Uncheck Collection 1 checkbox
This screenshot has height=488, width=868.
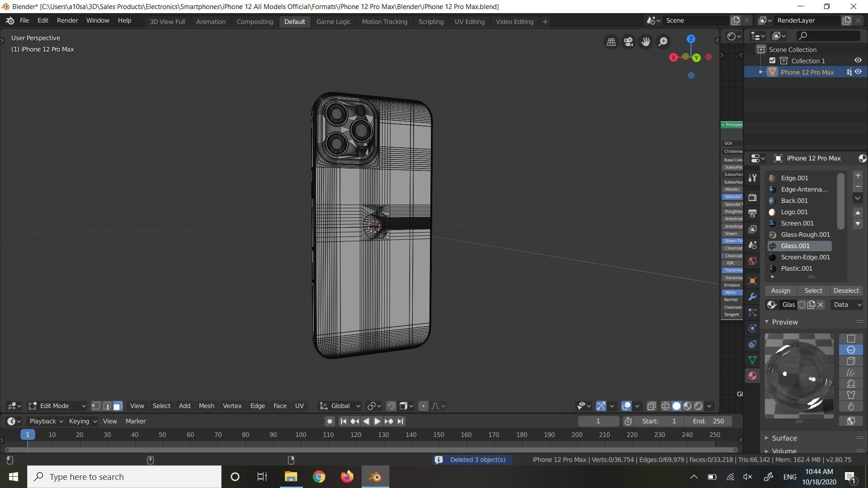pos(772,61)
